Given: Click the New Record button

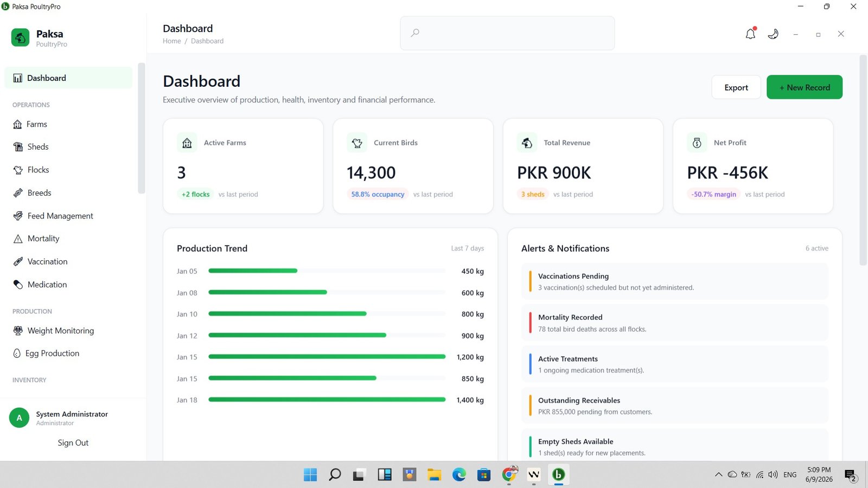Looking at the screenshot, I should point(805,87).
